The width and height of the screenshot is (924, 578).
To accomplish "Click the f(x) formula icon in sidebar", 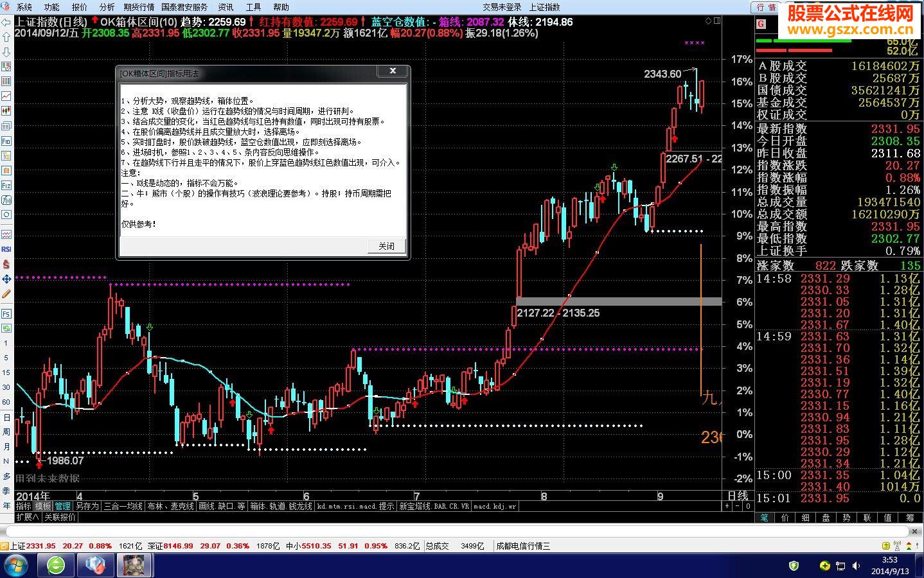I will coord(6,200).
